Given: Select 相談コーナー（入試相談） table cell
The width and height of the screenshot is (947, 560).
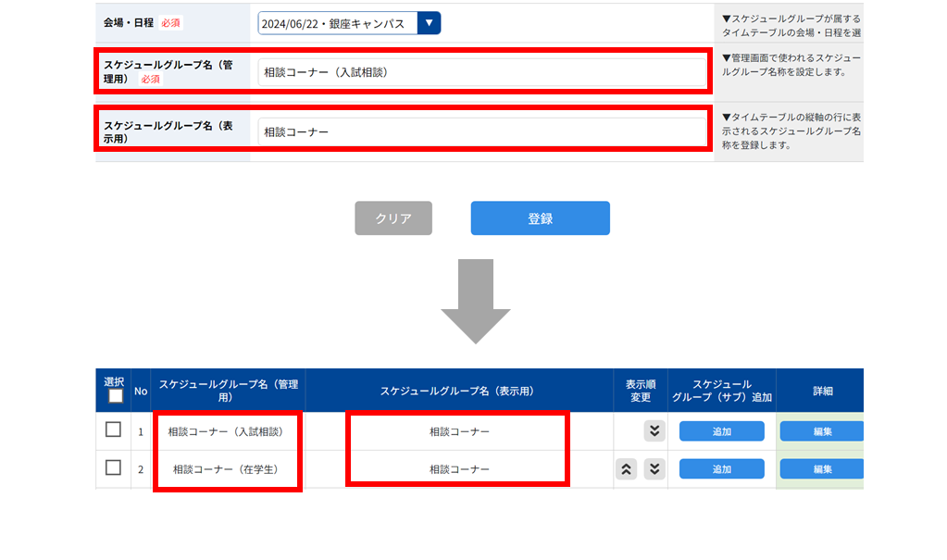Looking at the screenshot, I should (228, 431).
